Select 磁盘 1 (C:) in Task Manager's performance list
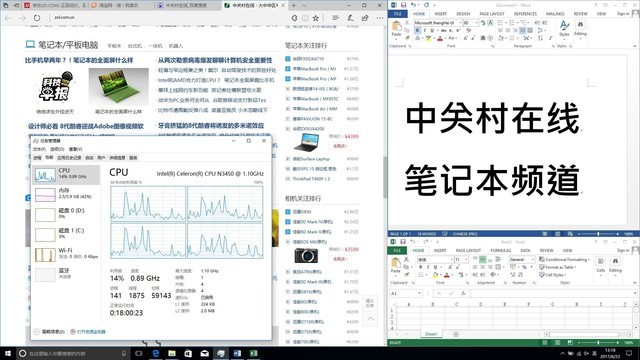The width and height of the screenshot is (640, 360). click(x=66, y=234)
